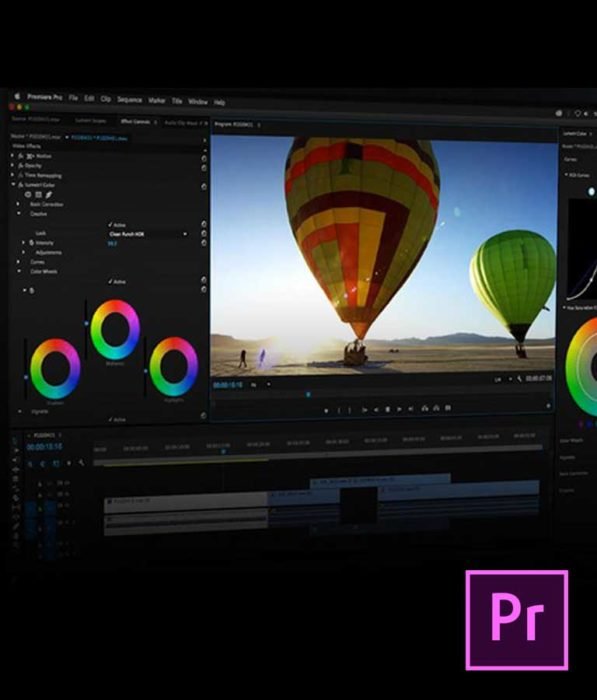The height and width of the screenshot is (700, 597).
Task: Select the ellipse mask tool under Lumetri Color
Action: click(28, 195)
